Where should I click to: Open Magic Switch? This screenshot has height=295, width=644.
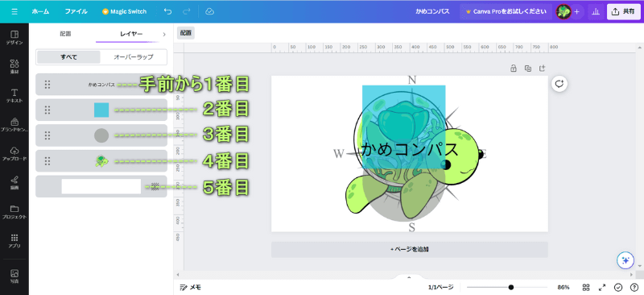click(125, 11)
